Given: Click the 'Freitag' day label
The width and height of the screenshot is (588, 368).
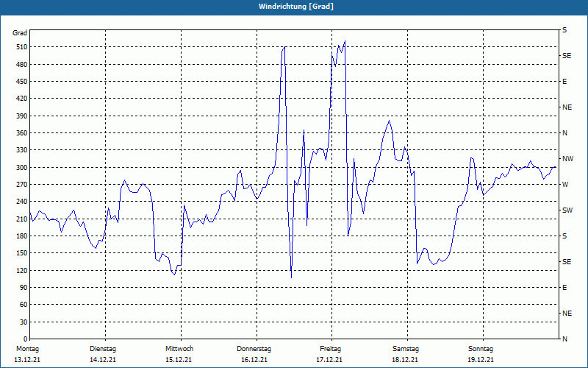Looking at the screenshot, I should pos(330,349).
